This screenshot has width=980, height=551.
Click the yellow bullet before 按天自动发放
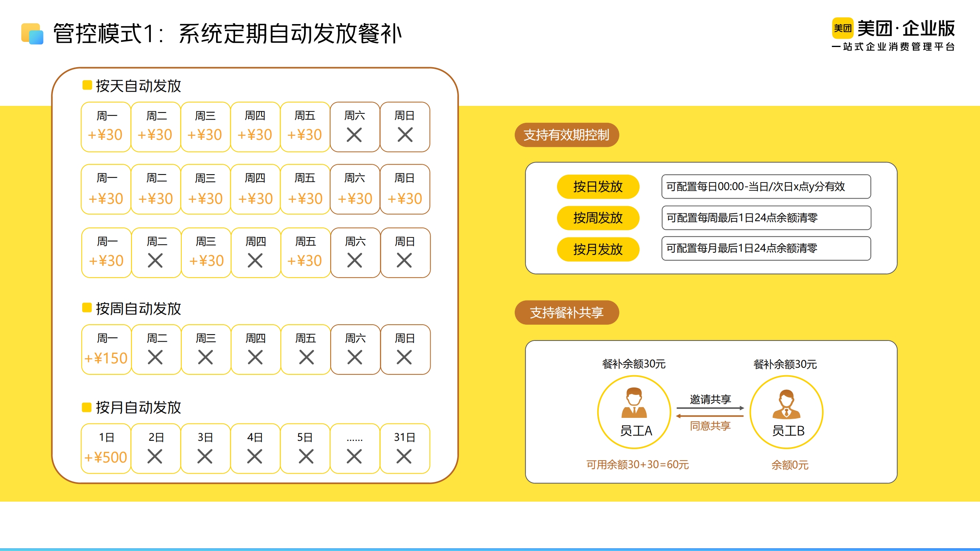click(x=87, y=85)
